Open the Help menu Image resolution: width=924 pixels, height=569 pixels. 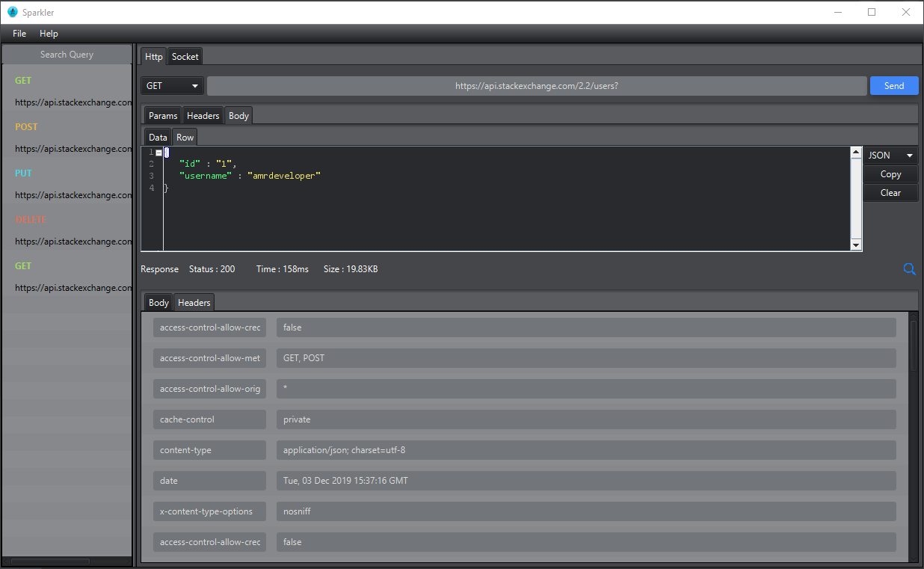pos(49,34)
